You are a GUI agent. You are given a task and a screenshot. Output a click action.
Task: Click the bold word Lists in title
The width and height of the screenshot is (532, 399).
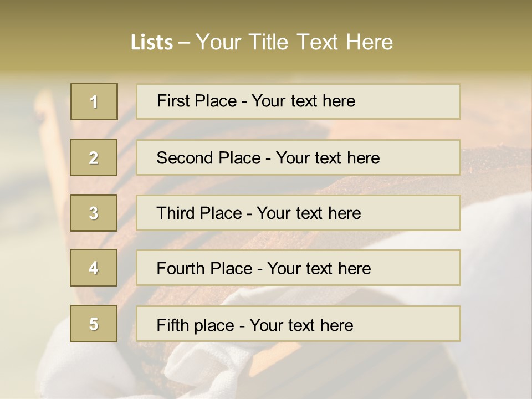(x=152, y=43)
